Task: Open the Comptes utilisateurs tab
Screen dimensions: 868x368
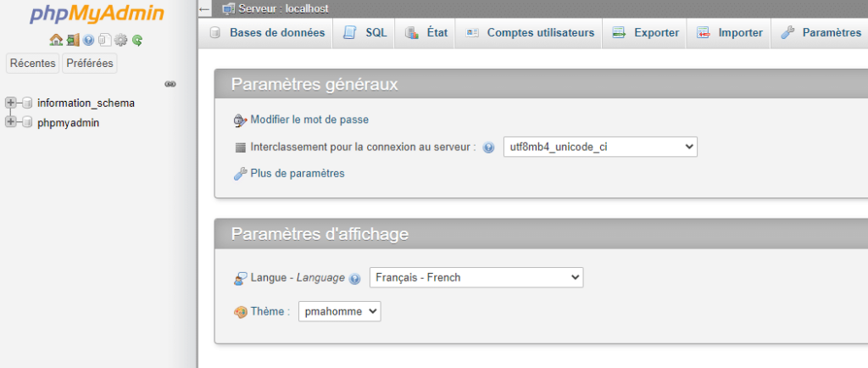Action: click(530, 33)
